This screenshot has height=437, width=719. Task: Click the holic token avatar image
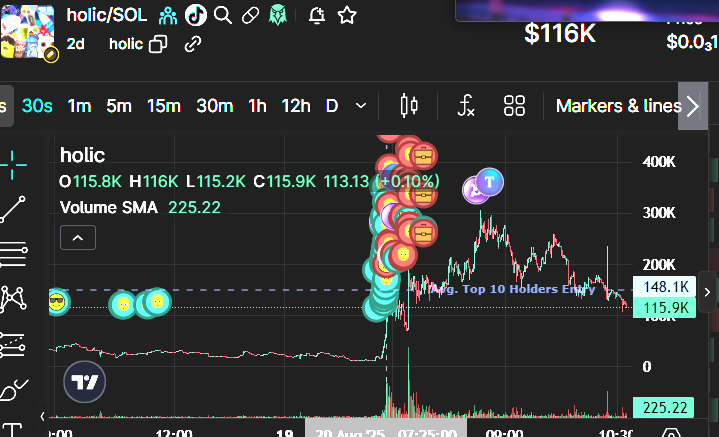(x=28, y=31)
